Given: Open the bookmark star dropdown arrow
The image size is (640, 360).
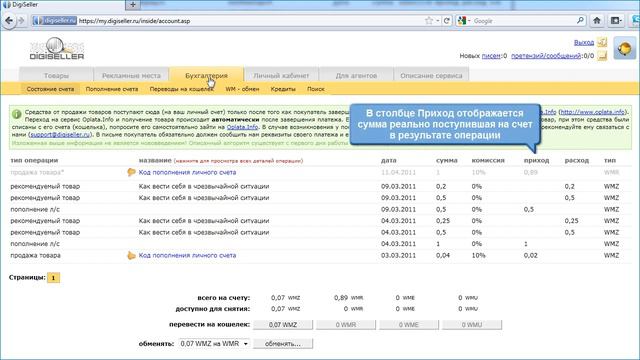Looking at the screenshot, I should click(x=437, y=20).
